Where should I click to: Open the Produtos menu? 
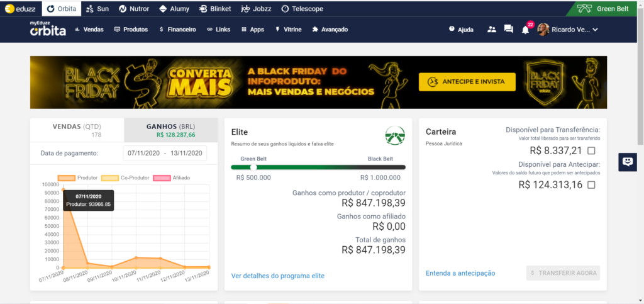(131, 30)
